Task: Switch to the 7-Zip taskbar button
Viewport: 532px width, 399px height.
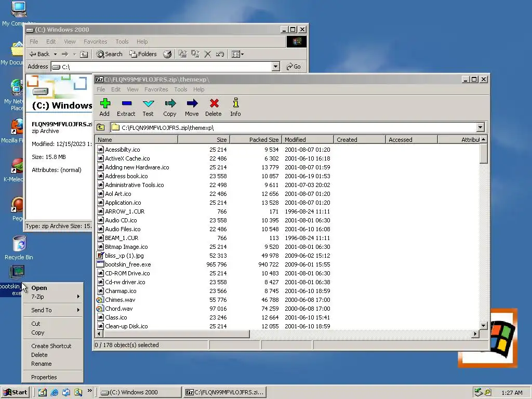Action: (224, 392)
